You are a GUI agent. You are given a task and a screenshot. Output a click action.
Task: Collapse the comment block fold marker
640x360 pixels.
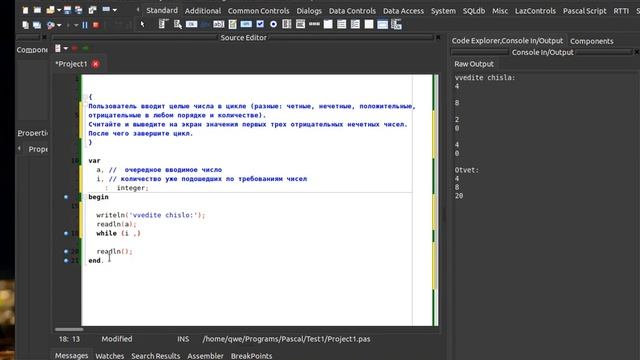85,97
